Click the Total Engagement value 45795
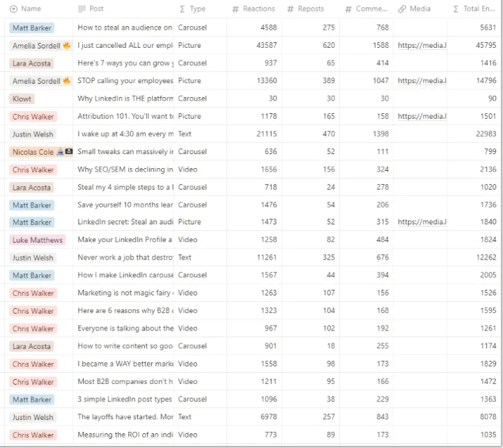503x448 pixels. coord(486,46)
